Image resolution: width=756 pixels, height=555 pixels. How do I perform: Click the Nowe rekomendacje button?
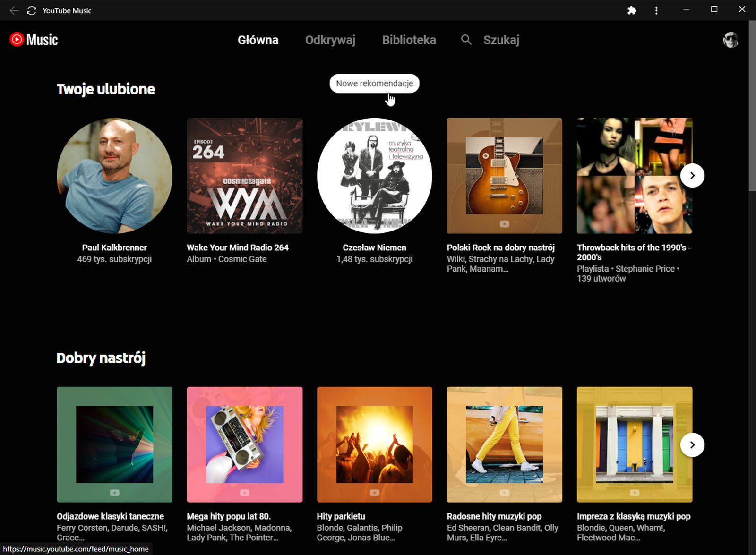(x=374, y=84)
